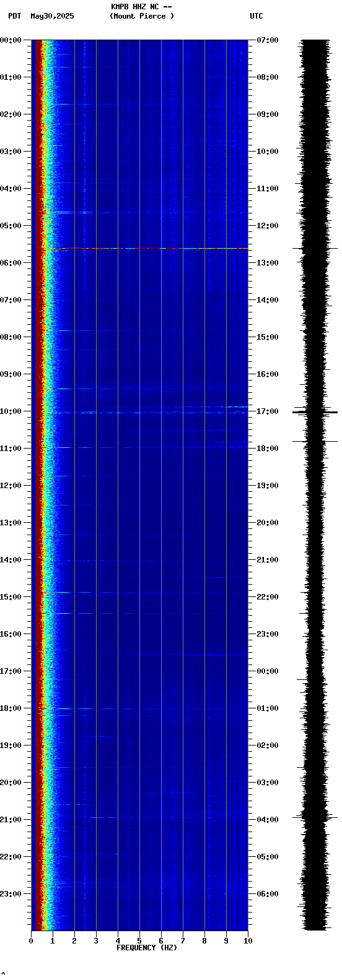Screen dimensions: 342x980
Task: Click the 10 Hz frequency axis label
Action: tap(248, 941)
